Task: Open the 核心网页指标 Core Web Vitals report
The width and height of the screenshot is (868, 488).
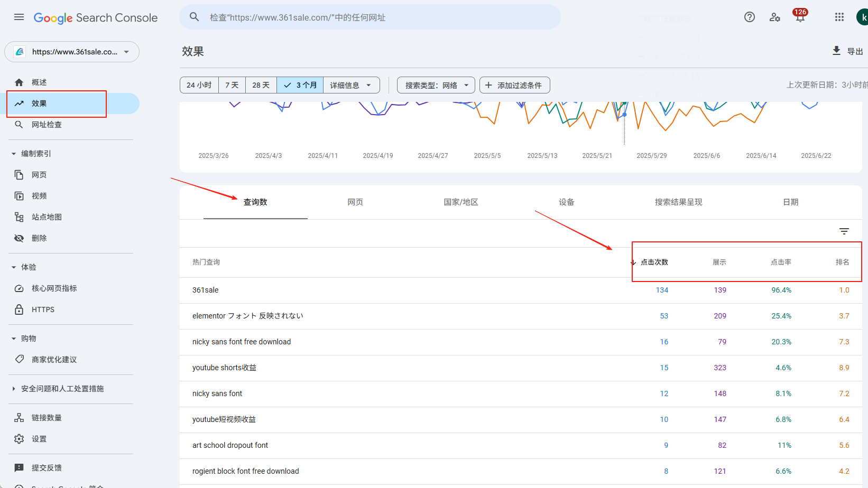Action: click(53, 288)
